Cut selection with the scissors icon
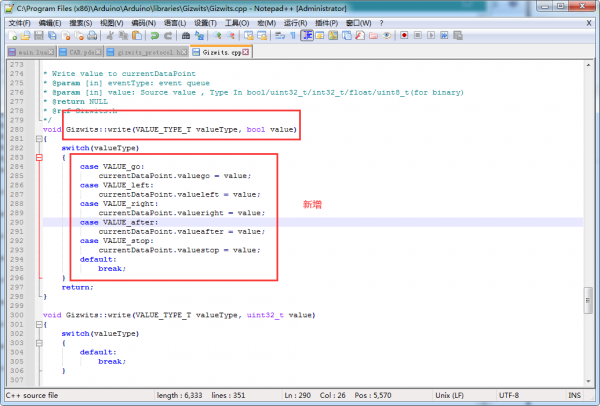The width and height of the screenshot is (600, 406). (110, 36)
